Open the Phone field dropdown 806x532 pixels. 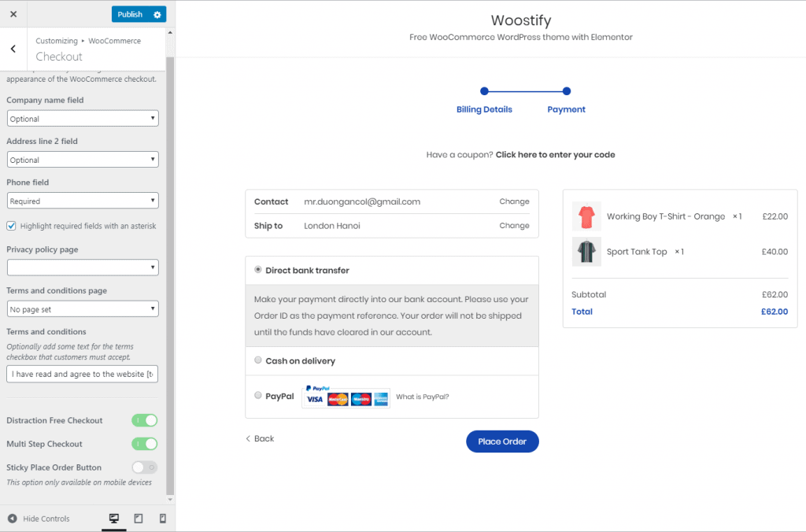coord(83,201)
